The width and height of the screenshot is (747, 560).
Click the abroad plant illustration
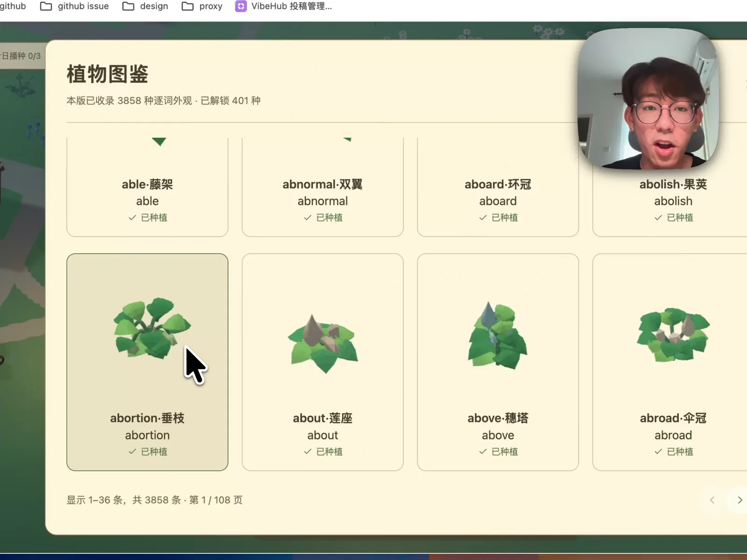tap(673, 334)
